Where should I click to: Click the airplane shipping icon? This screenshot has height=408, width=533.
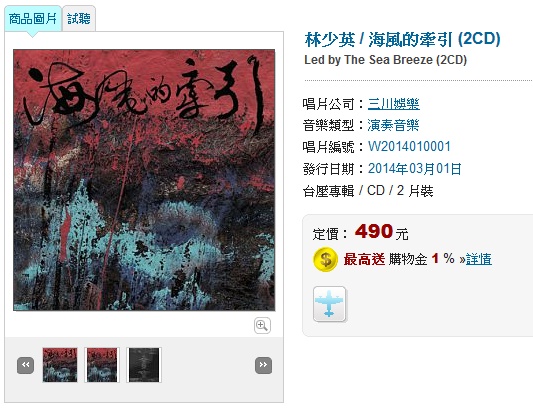click(x=329, y=304)
